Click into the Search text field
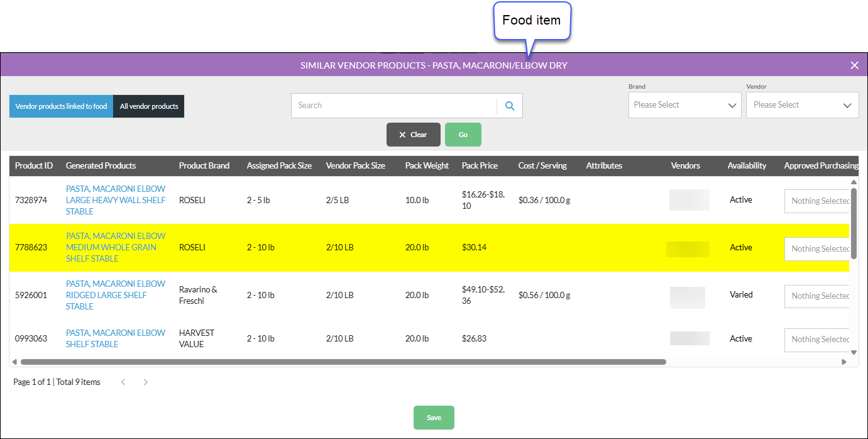Viewport: 868px width, 439px height. [394, 106]
